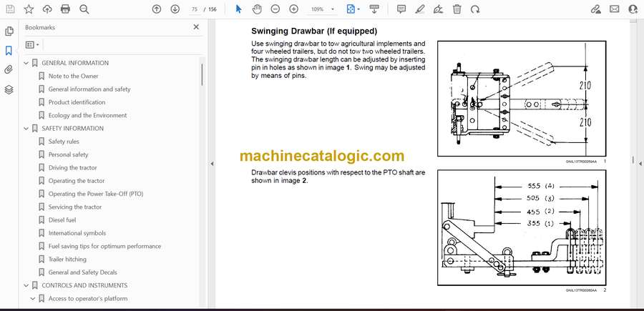Open the account share-with-others icon
This screenshot has width=644, height=311.
(633, 9)
